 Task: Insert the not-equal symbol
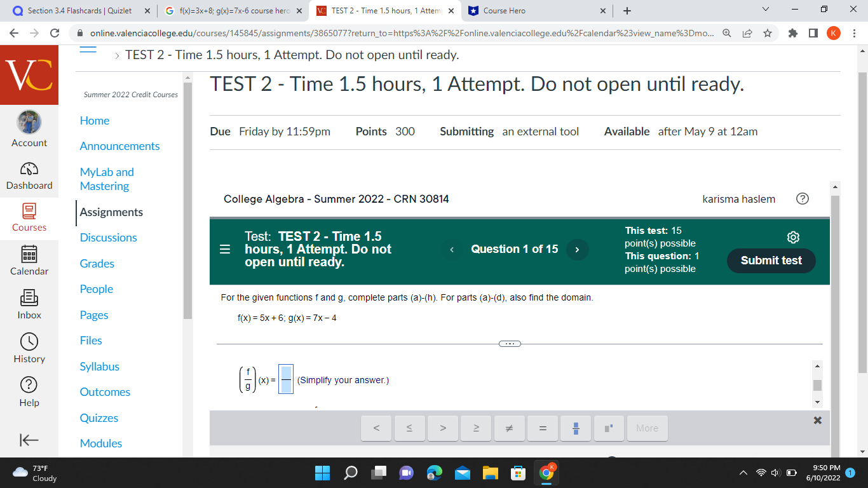tap(509, 428)
